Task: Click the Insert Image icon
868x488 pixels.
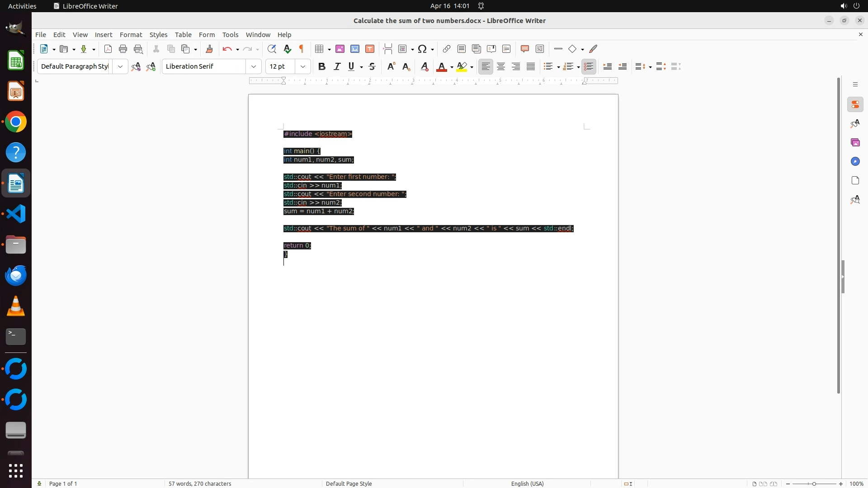Action: (340, 49)
